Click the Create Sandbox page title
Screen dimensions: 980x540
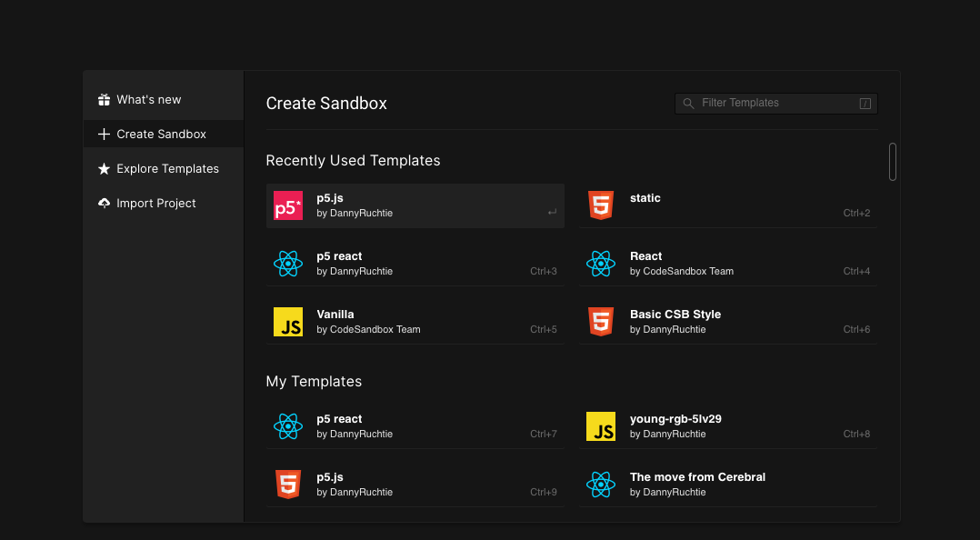(x=326, y=103)
